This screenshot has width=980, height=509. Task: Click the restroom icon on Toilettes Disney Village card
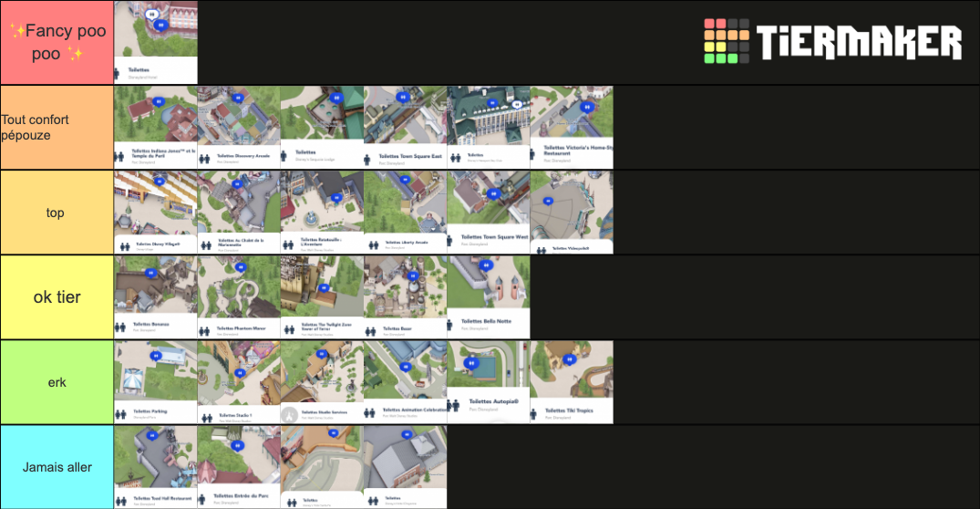[124, 247]
